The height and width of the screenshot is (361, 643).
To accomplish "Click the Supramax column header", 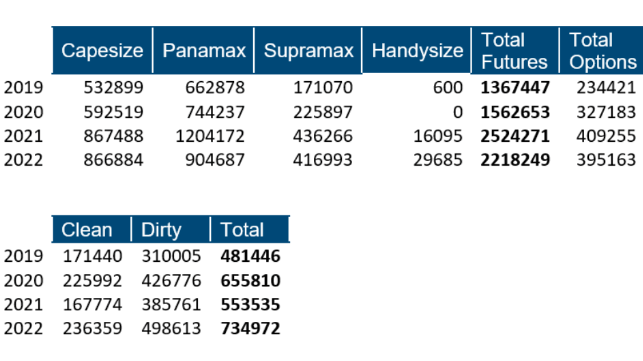I will 308,50.
